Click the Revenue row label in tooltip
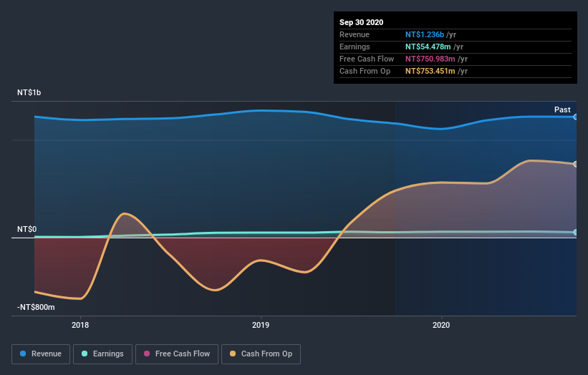The width and height of the screenshot is (588, 375). 355,34
